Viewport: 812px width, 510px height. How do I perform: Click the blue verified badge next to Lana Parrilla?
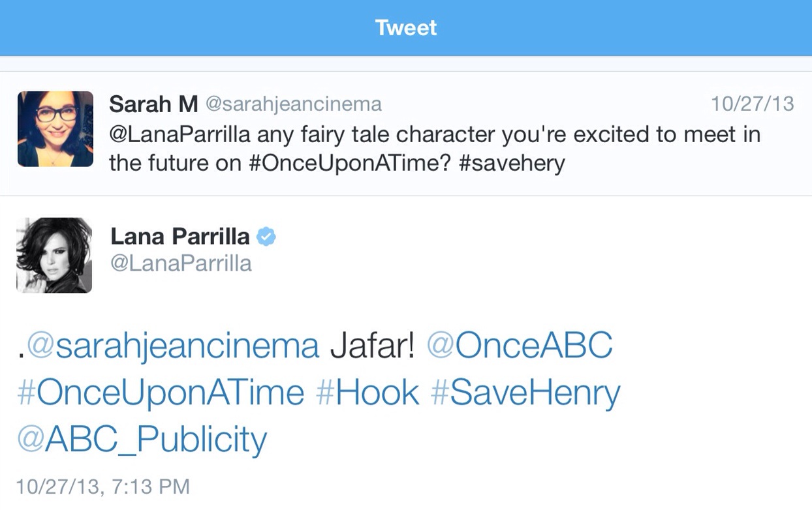[266, 237]
